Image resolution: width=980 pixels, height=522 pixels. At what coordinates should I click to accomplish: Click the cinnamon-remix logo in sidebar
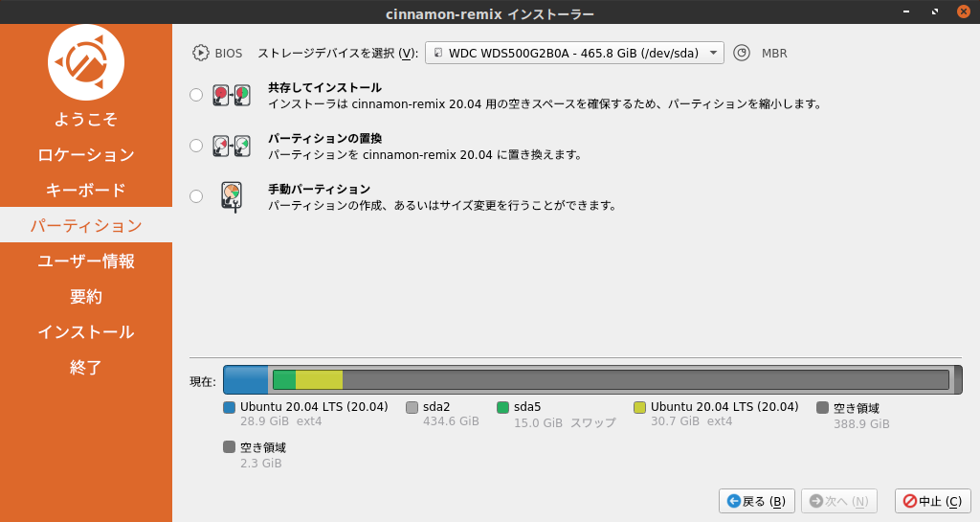tap(85, 62)
